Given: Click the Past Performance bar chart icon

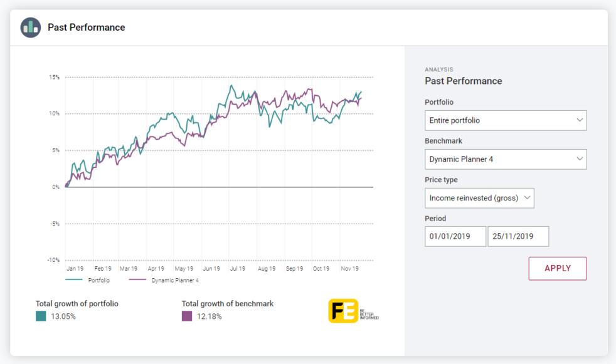Looking at the screenshot, I should 30,28.
